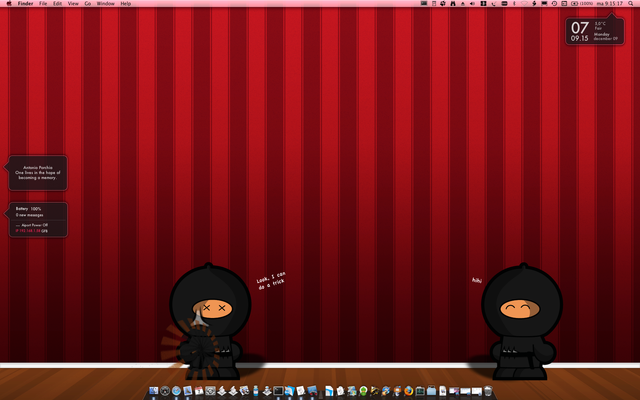Click the Spotlight magnifier icon
The image size is (640, 400).
click(x=630, y=4)
